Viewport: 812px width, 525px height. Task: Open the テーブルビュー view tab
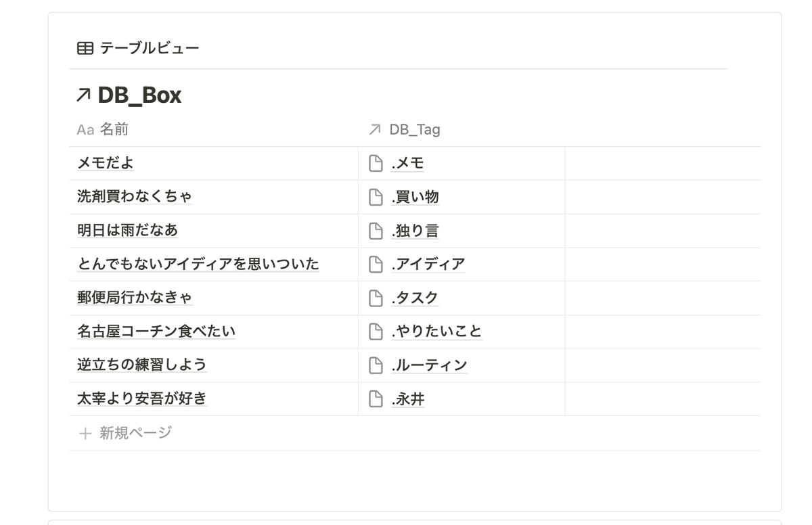(139, 48)
